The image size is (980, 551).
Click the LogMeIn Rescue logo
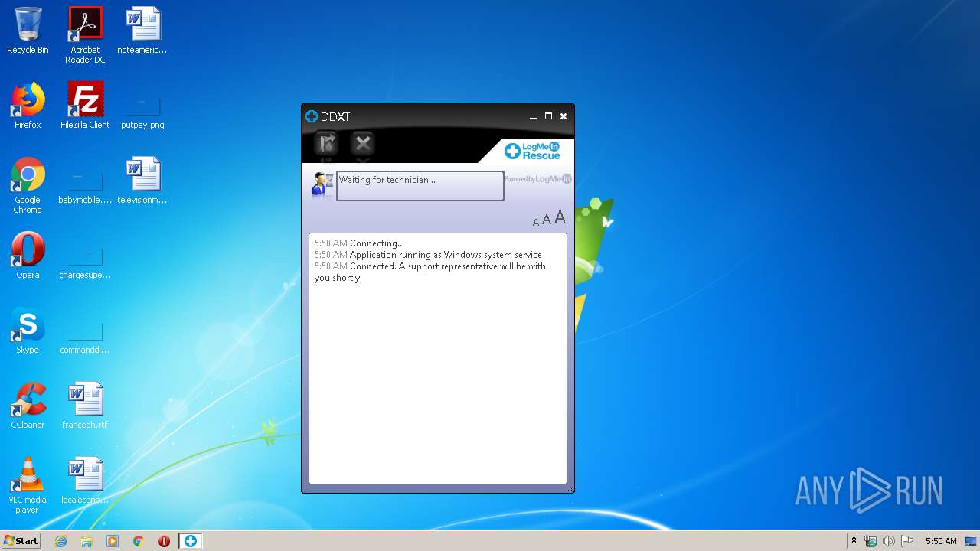[x=532, y=150]
